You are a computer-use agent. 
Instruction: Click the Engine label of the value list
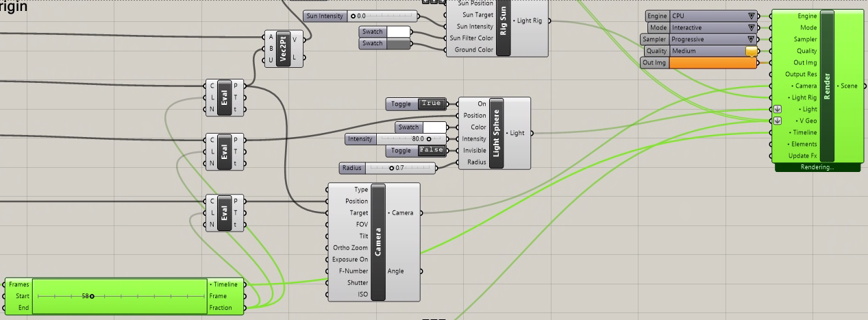point(657,16)
